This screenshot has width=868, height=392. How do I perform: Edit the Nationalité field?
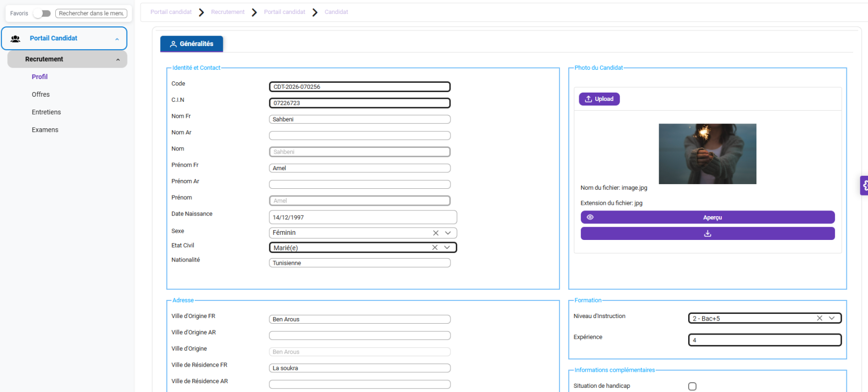[360, 263]
